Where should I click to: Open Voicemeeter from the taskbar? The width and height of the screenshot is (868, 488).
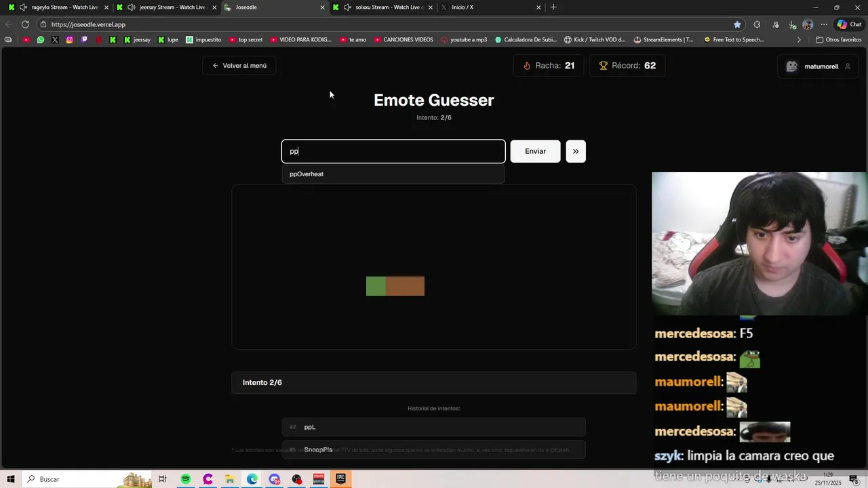click(x=319, y=479)
